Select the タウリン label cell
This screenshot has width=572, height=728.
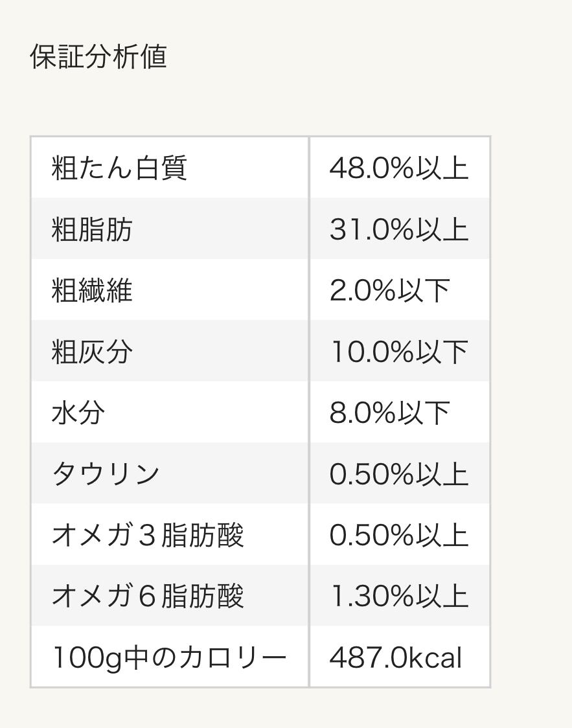(106, 473)
